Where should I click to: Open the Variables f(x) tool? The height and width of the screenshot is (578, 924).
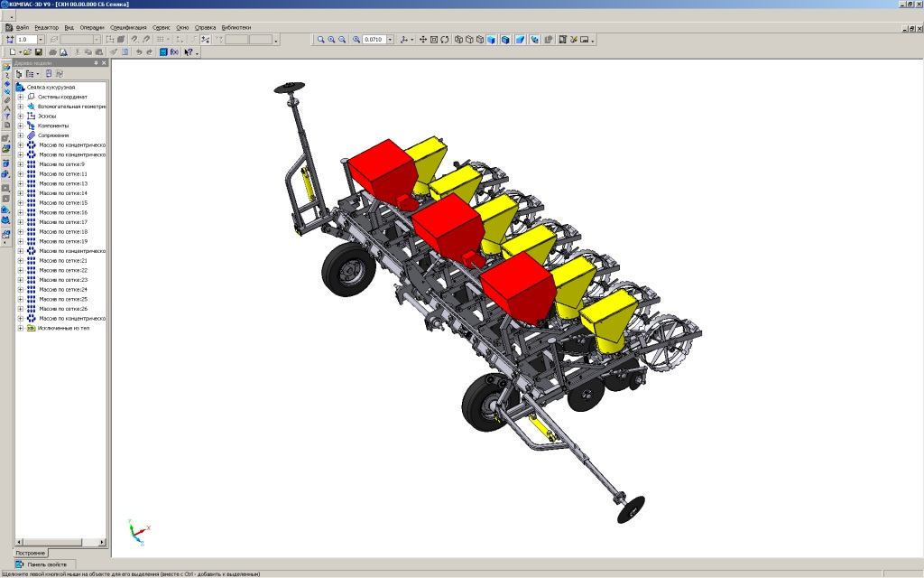(x=174, y=52)
